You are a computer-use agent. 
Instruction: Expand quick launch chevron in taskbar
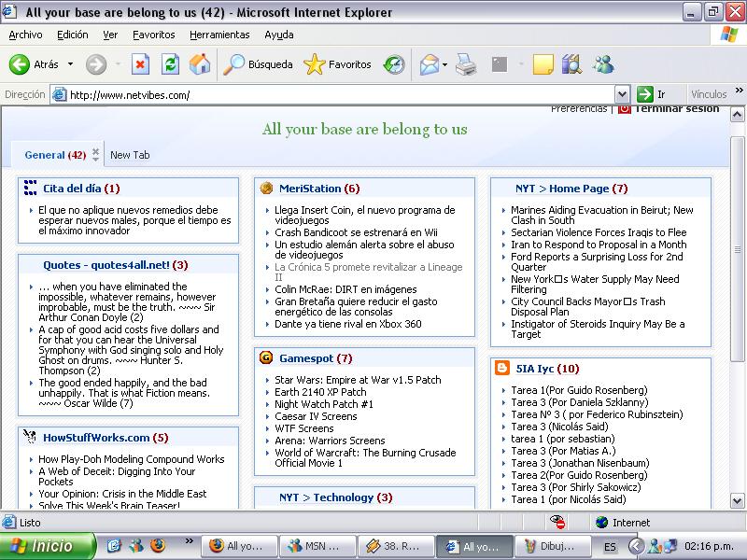(x=190, y=541)
